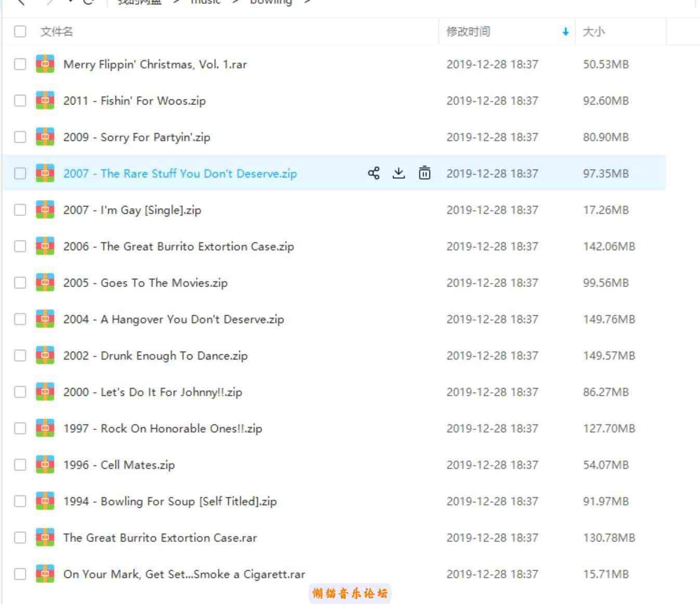This screenshot has height=604, width=700.
Task: Click the archive icon beside A Hangover You Don't Deserve.zip
Action: [45, 319]
